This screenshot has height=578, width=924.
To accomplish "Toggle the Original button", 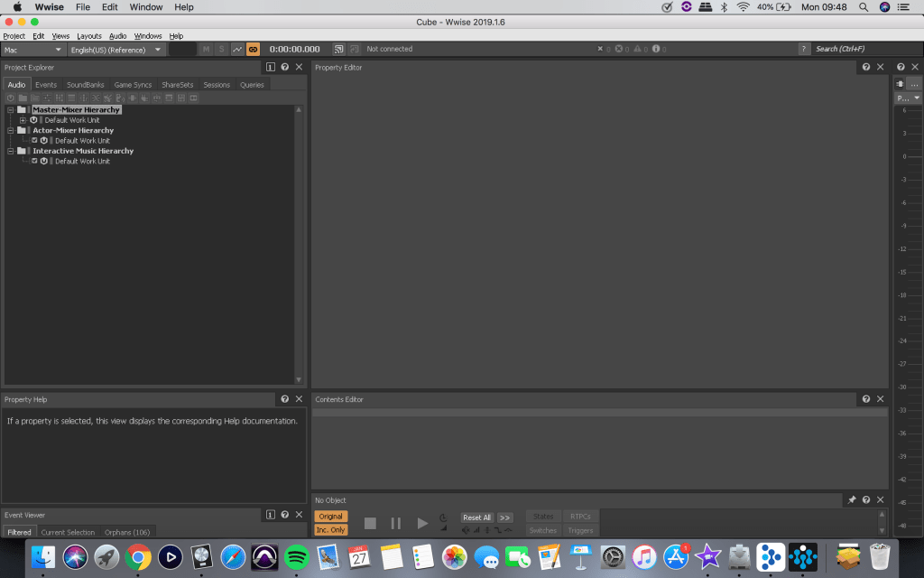I will coord(330,517).
